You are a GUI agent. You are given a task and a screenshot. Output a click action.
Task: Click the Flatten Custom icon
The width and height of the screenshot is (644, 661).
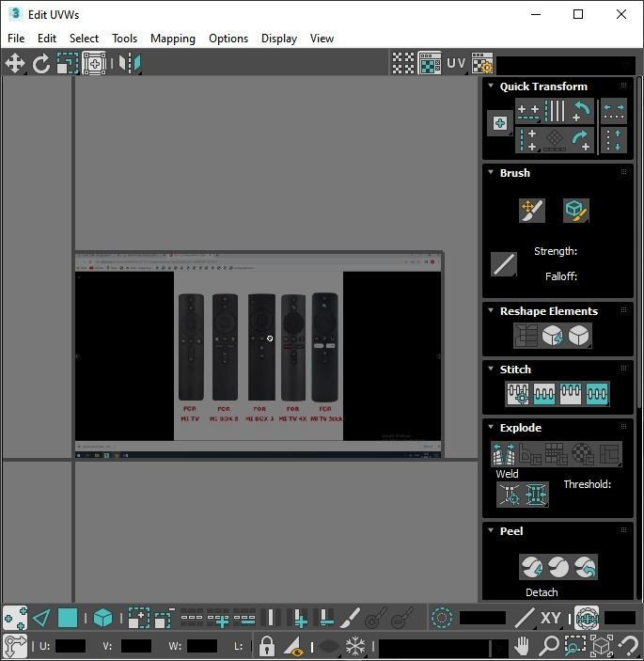point(609,453)
